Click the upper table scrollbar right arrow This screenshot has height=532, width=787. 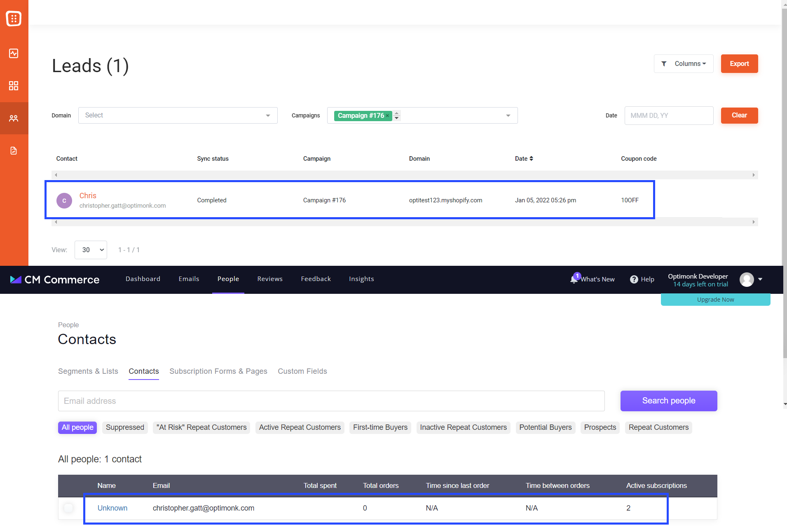click(754, 175)
